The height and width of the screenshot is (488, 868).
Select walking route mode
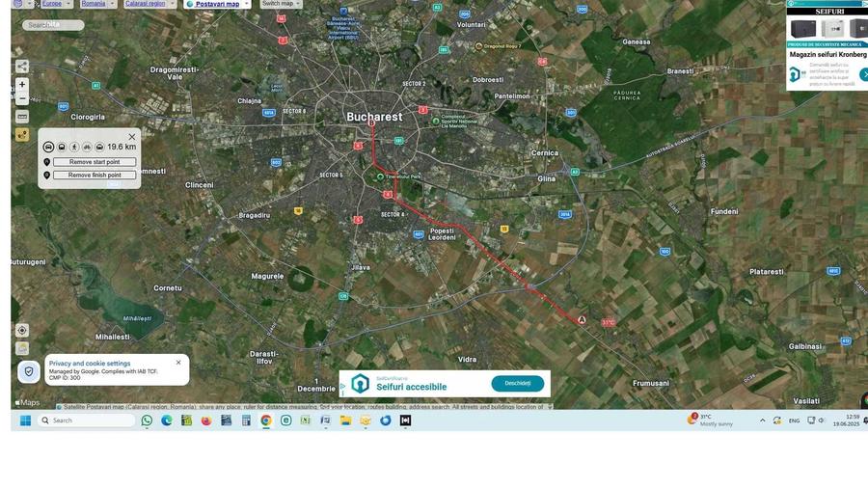coord(74,148)
